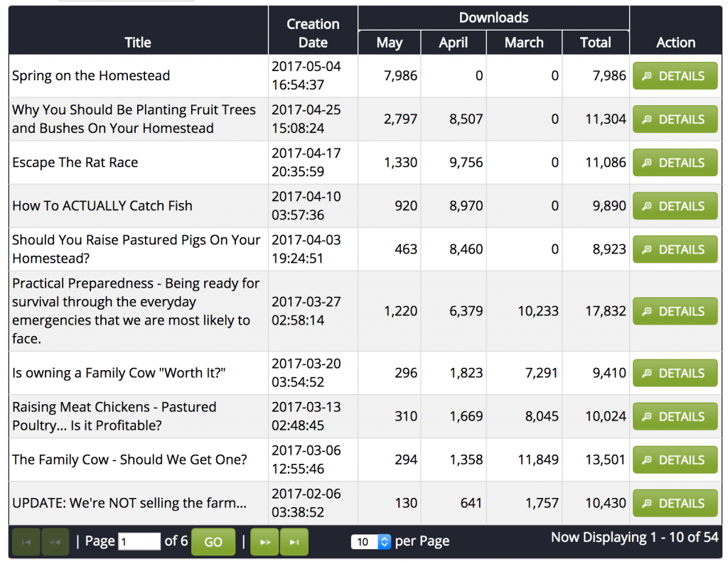The image size is (728, 564).
Task: Open Details for the Practical Preparedness episode
Action: coord(675,311)
